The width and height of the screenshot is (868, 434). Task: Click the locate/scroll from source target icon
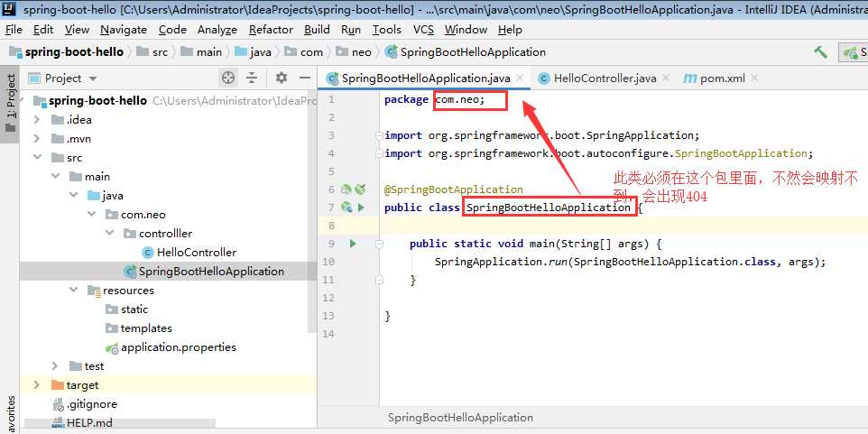point(228,78)
